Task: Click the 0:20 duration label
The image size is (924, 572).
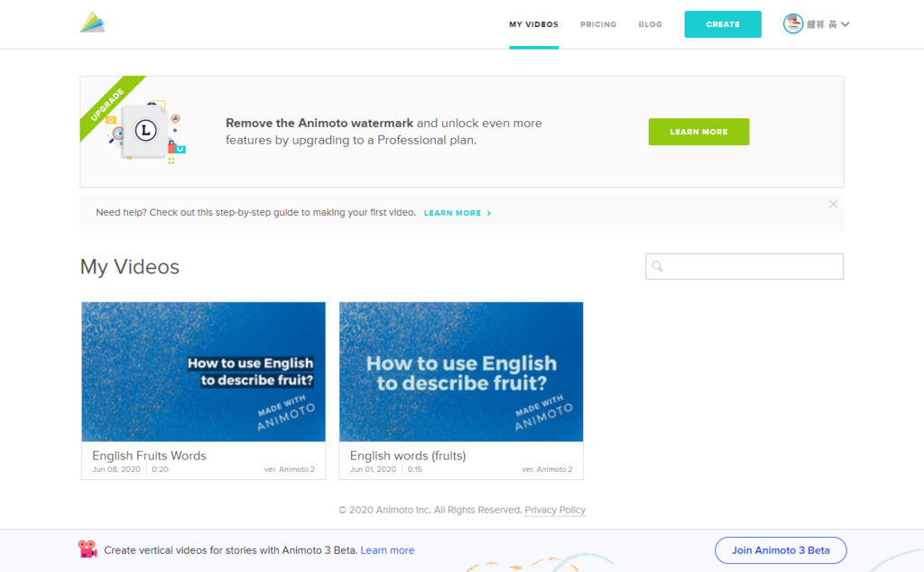Action: (161, 469)
